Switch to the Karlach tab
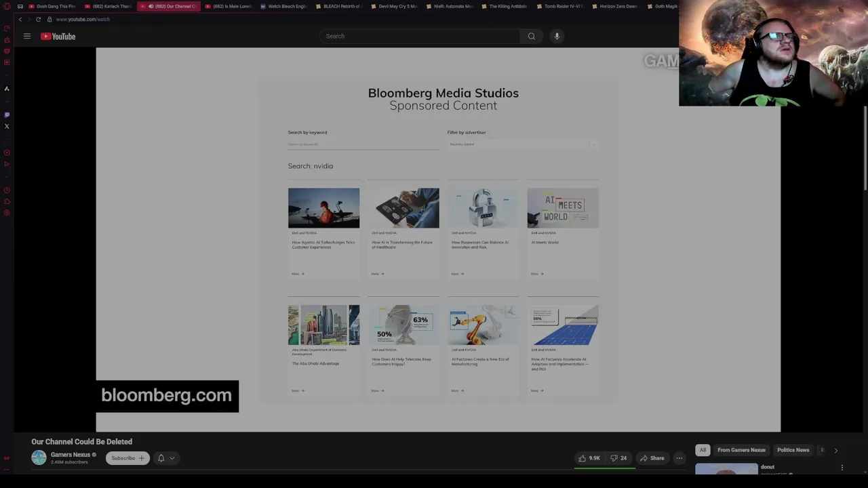The image size is (868, 488). tap(108, 6)
